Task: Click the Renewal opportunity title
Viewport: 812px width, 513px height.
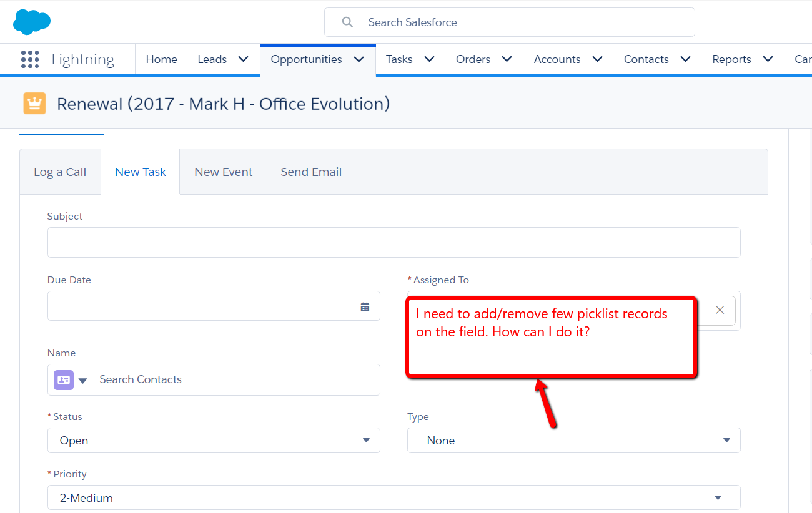Action: [224, 104]
